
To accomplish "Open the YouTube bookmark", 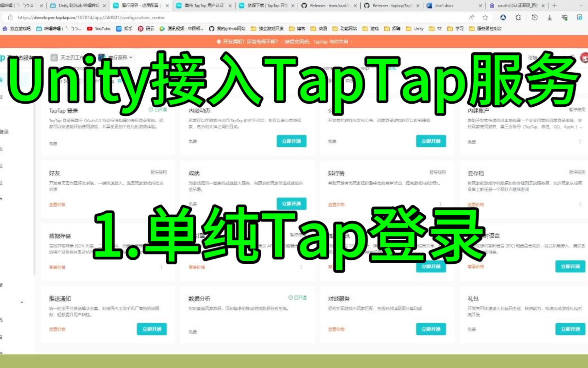I will tap(99, 29).
